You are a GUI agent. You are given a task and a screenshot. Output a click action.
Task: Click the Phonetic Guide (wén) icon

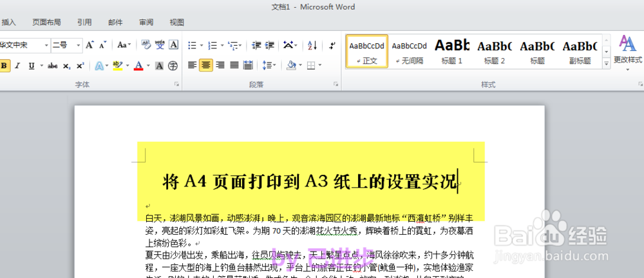(160, 45)
